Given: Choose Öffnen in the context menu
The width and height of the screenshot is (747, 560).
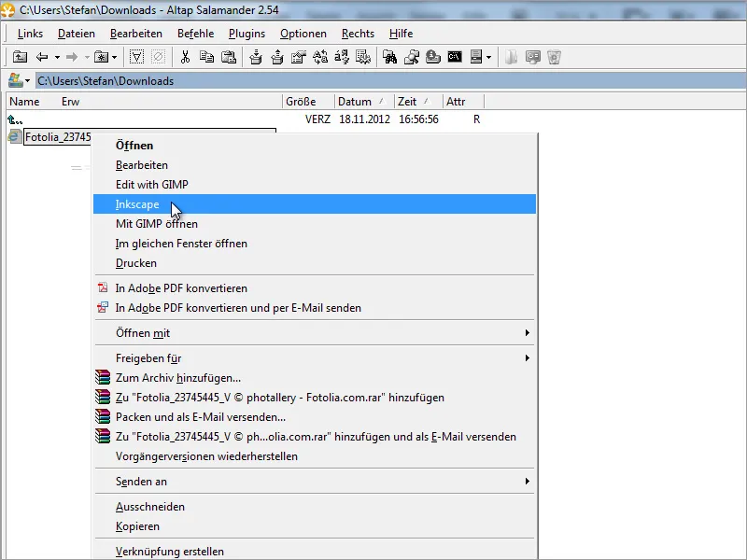Looking at the screenshot, I should tap(315, 146).
